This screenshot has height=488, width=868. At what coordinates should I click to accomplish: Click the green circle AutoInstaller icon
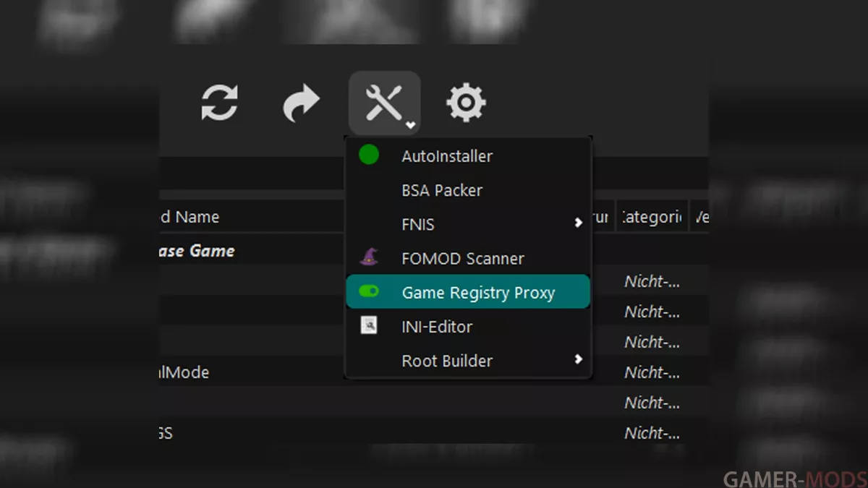pyautogui.click(x=369, y=155)
